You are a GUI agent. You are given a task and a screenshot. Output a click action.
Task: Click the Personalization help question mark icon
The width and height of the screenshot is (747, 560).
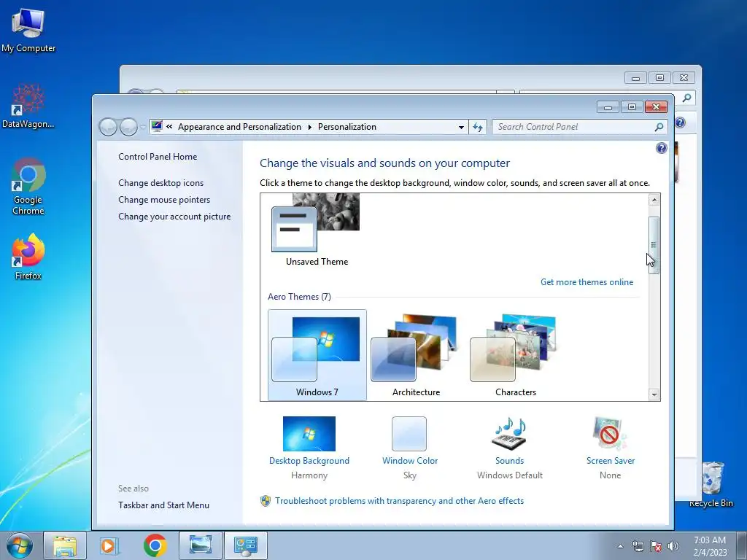(661, 148)
